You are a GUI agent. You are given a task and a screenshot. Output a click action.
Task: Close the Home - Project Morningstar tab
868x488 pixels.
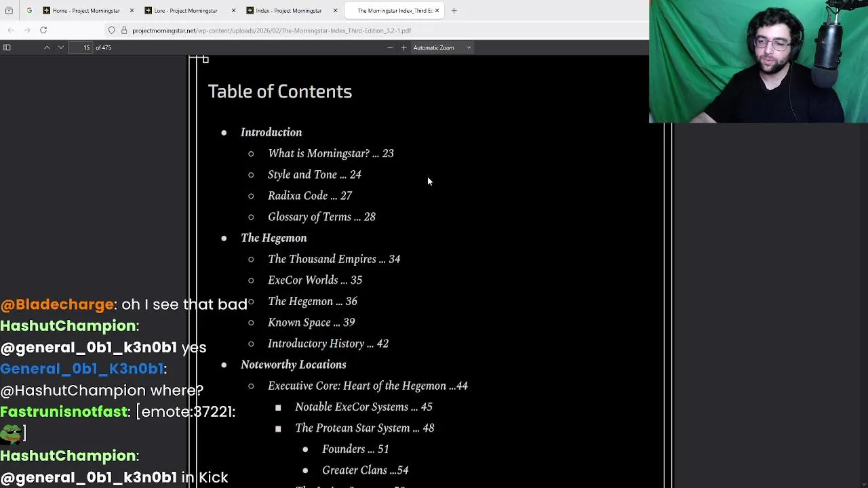[132, 10]
